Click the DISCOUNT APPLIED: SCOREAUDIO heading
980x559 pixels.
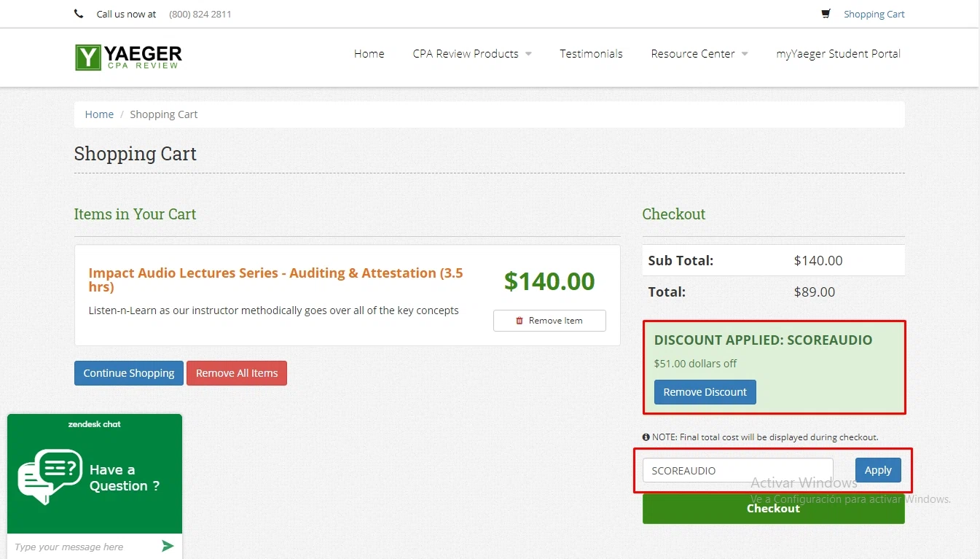point(763,340)
